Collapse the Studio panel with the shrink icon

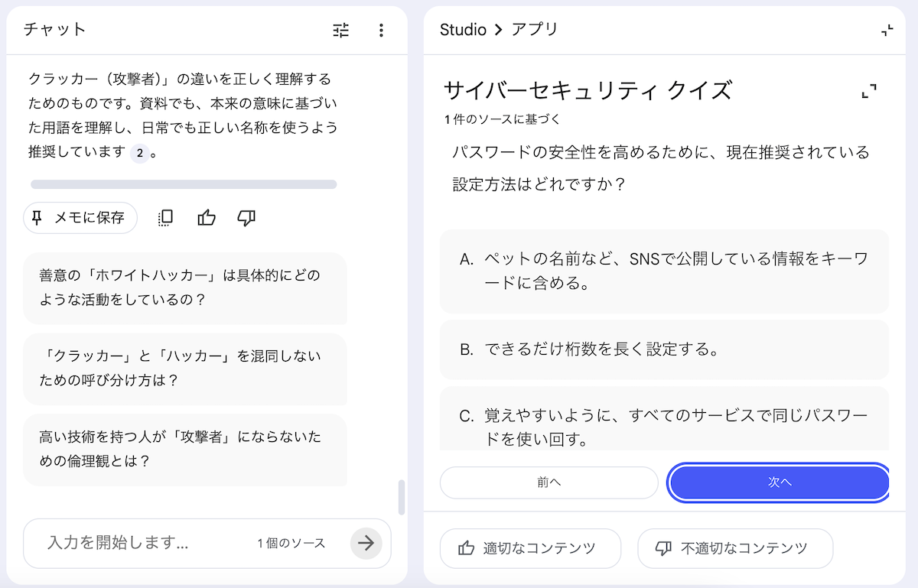tap(887, 31)
